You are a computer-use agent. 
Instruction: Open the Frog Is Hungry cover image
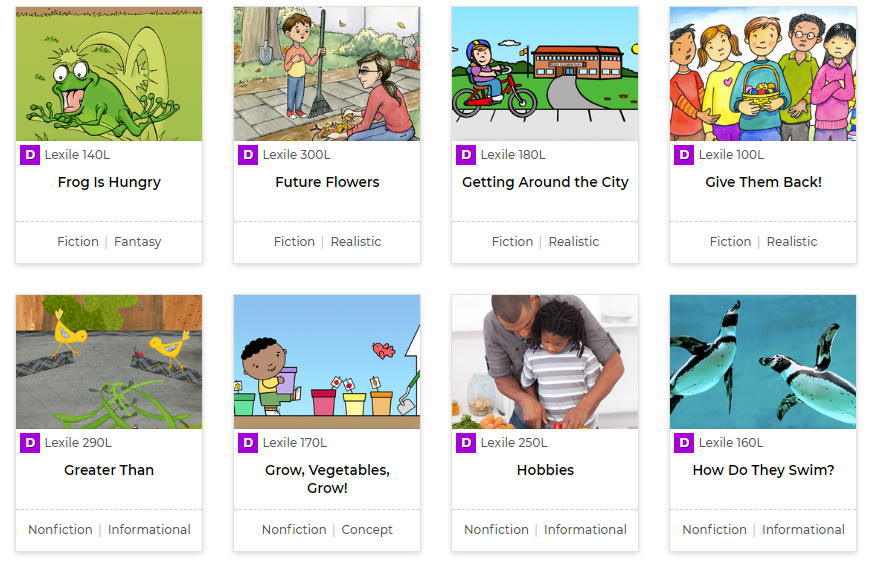pos(109,74)
